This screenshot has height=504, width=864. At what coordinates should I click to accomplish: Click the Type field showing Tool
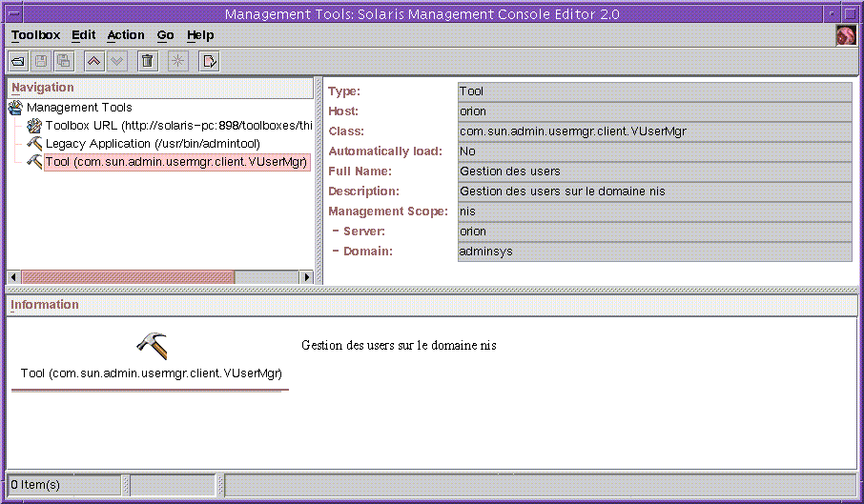pos(654,91)
